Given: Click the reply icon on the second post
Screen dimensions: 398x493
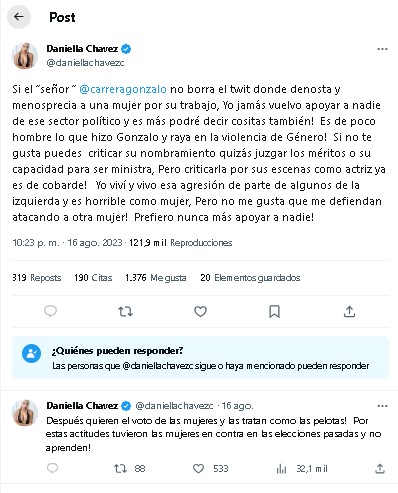Looking at the screenshot, I should tap(52, 468).
